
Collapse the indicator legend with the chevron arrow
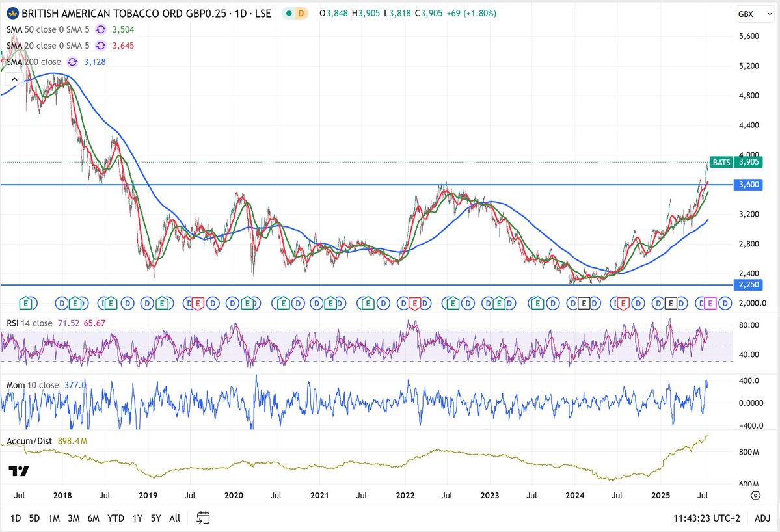click(x=14, y=79)
